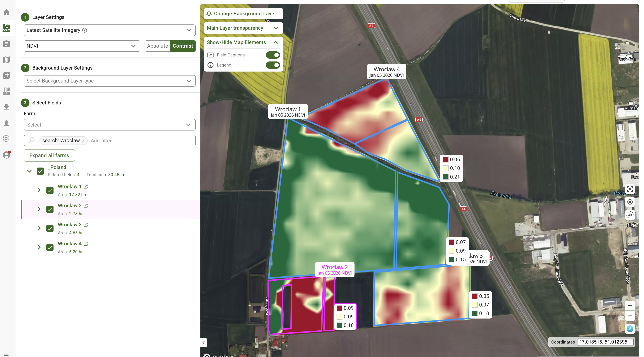Click the upload icon in sidebar

tap(6, 123)
